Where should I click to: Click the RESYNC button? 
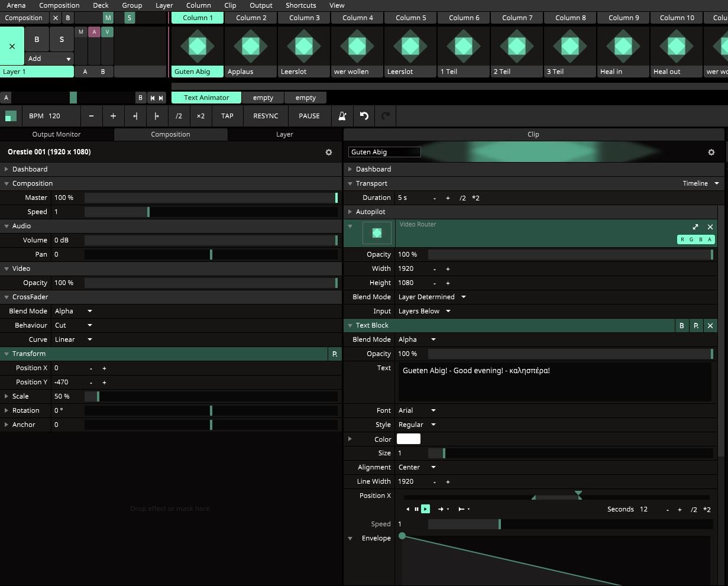(x=266, y=116)
